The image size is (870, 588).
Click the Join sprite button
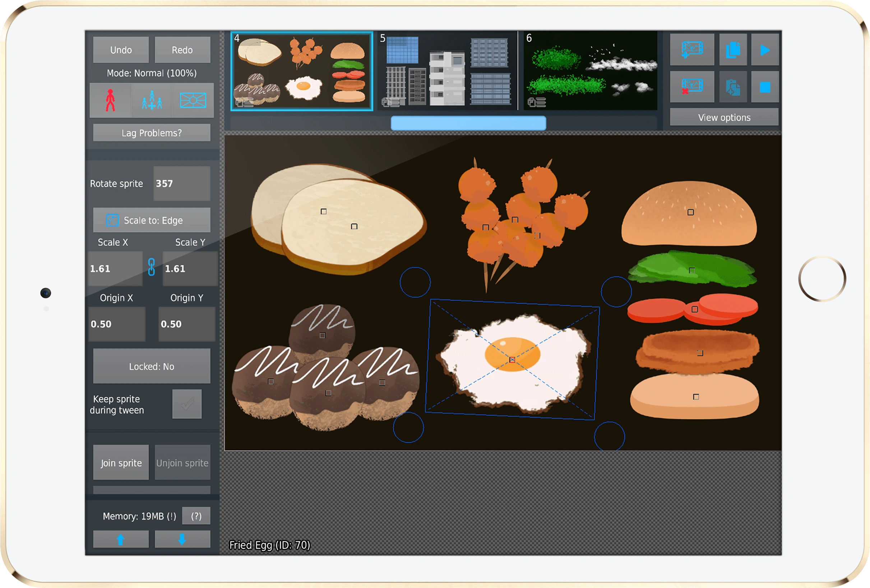tap(121, 463)
